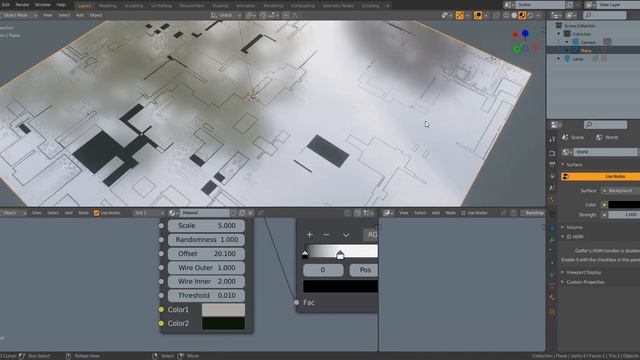Open the color ramp options chevron
The height and width of the screenshot is (360, 640).
pos(346,235)
